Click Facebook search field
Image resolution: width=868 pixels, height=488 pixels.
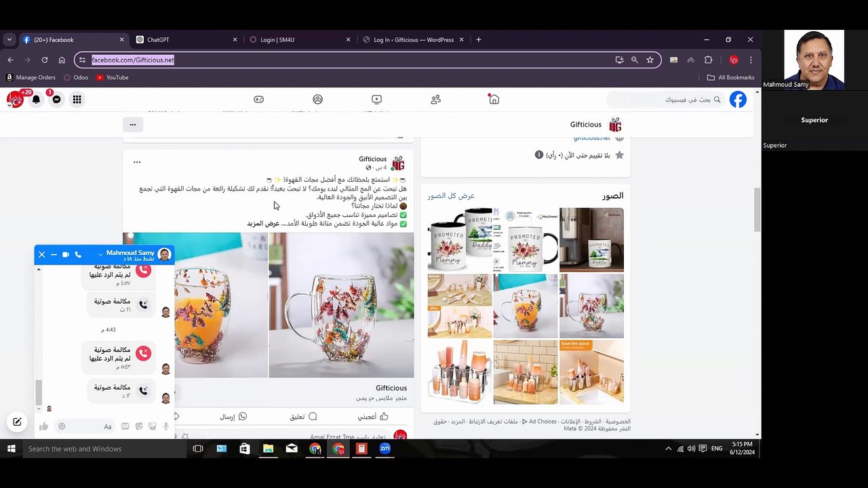click(667, 100)
